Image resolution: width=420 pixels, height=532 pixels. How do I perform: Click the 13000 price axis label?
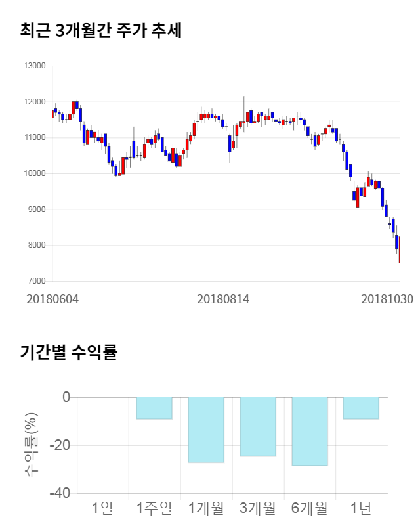(x=34, y=66)
